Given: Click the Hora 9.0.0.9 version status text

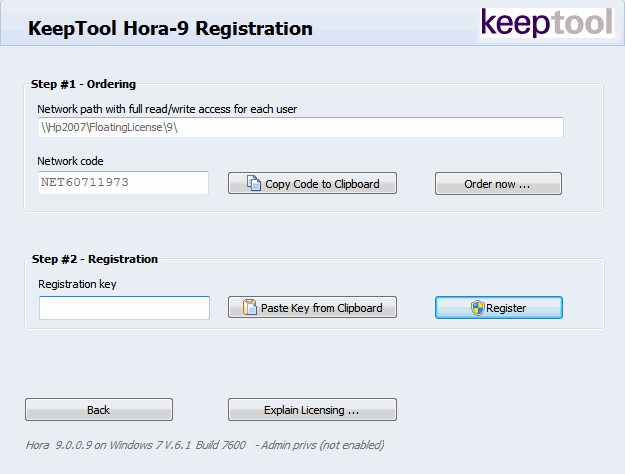Looking at the screenshot, I should 205,445.
